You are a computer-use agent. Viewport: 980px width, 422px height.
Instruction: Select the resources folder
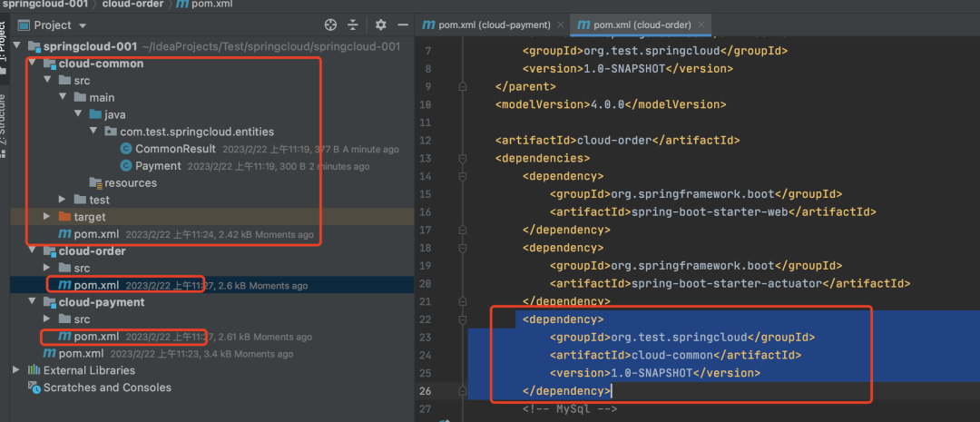click(131, 182)
